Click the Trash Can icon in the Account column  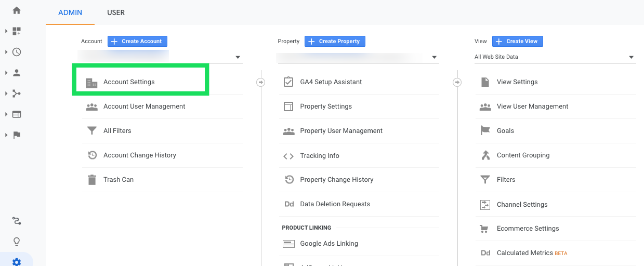click(92, 180)
